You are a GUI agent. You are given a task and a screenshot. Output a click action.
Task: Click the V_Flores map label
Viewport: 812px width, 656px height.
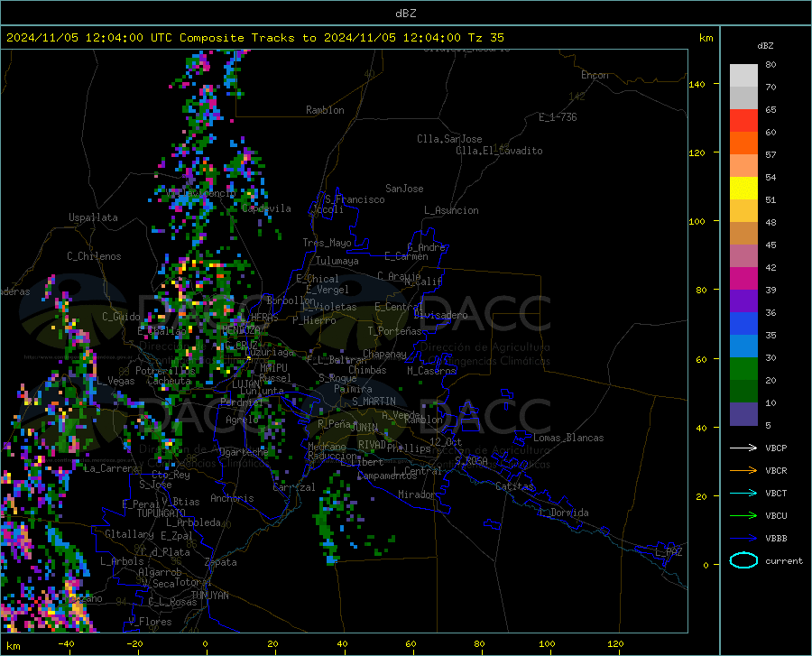[x=150, y=622]
